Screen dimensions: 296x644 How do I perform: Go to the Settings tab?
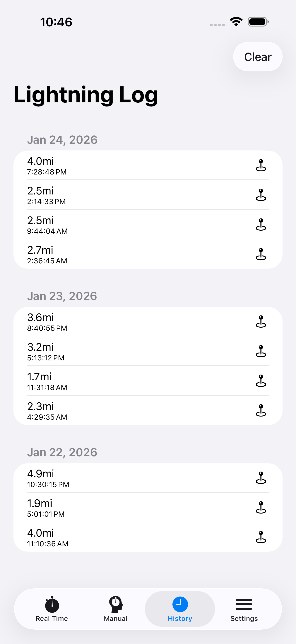[x=244, y=609]
